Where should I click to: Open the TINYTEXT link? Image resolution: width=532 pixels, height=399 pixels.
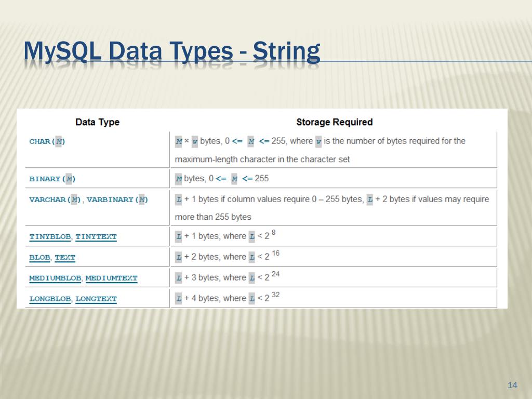[x=96, y=236]
